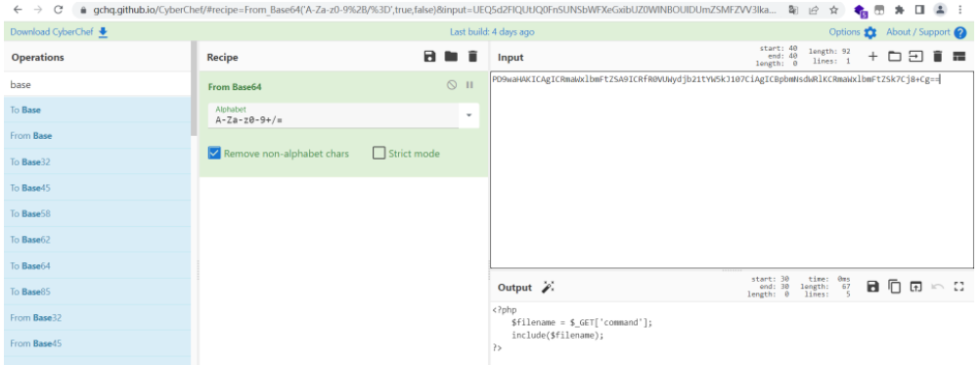
Task: Open a folder as input
Action: [x=894, y=56]
